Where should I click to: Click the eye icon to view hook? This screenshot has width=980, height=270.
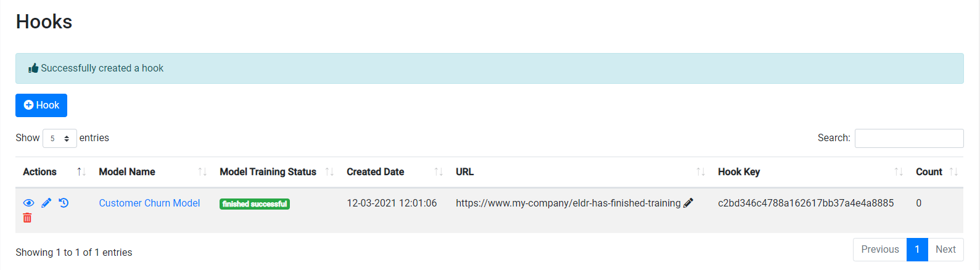pos(28,203)
